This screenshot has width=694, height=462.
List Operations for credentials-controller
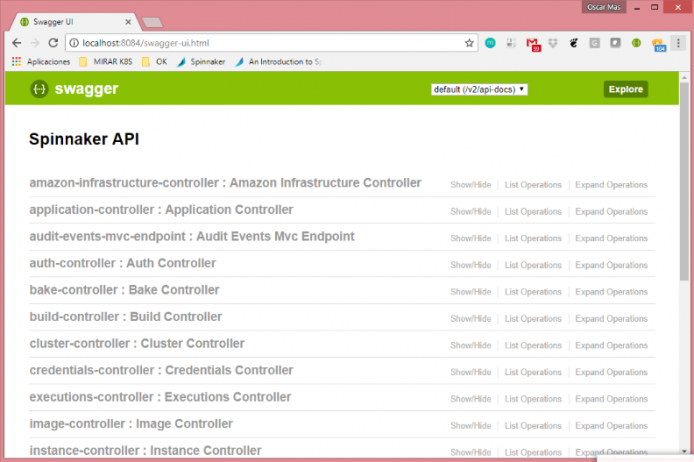click(533, 372)
